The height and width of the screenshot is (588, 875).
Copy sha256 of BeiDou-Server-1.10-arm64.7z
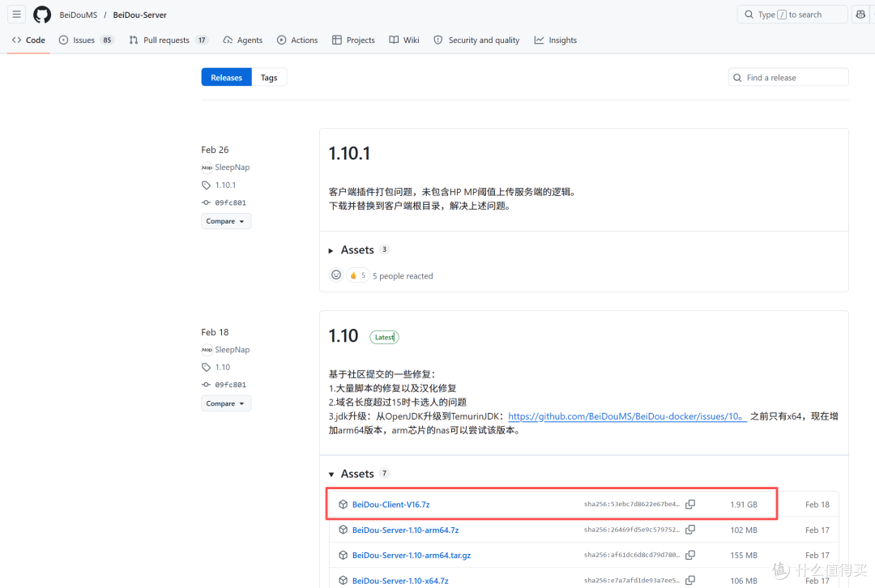690,530
